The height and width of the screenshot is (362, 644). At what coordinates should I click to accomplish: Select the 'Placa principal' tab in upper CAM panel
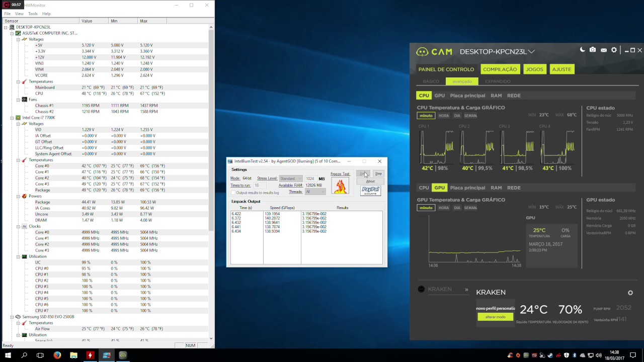click(x=467, y=96)
